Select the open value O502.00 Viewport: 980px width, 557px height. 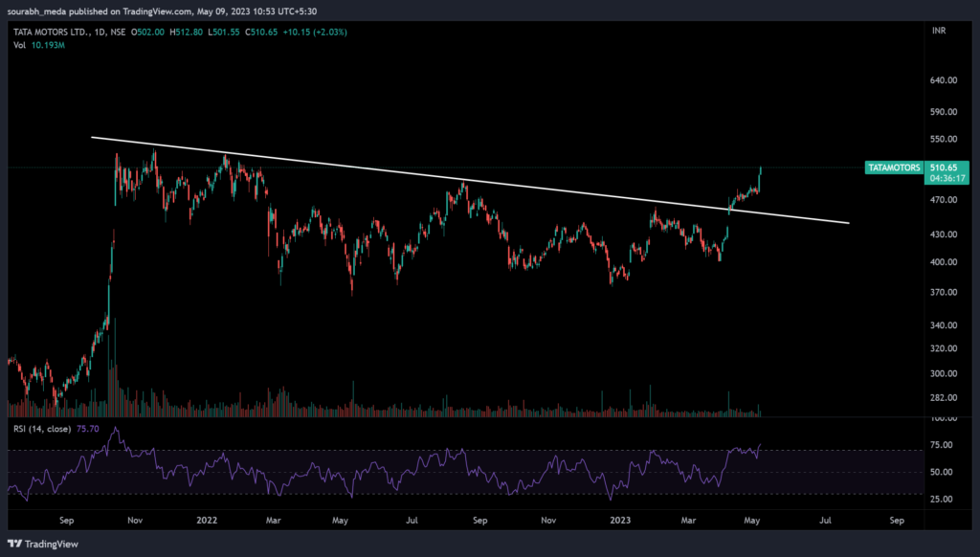click(x=147, y=32)
